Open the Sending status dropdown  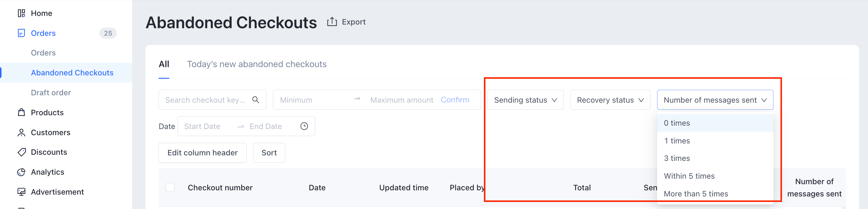pos(525,100)
